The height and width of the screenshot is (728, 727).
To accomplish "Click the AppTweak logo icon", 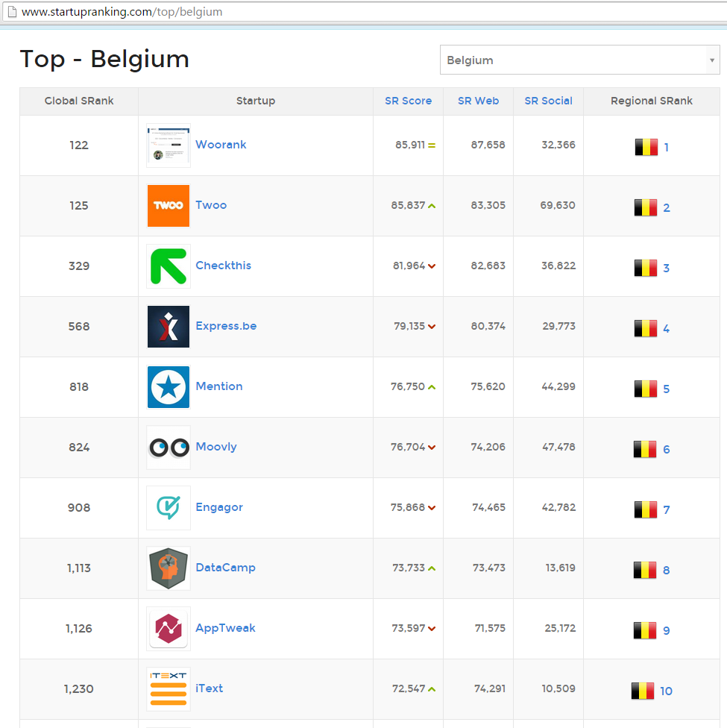I will [x=169, y=629].
